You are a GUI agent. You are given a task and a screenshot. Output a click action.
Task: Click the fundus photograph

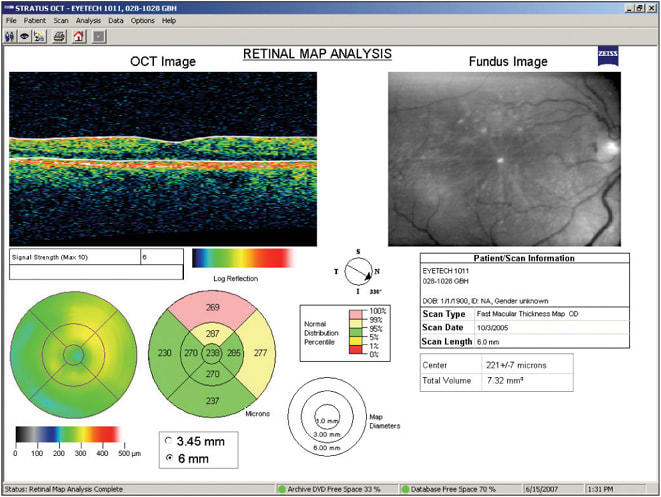click(x=504, y=159)
